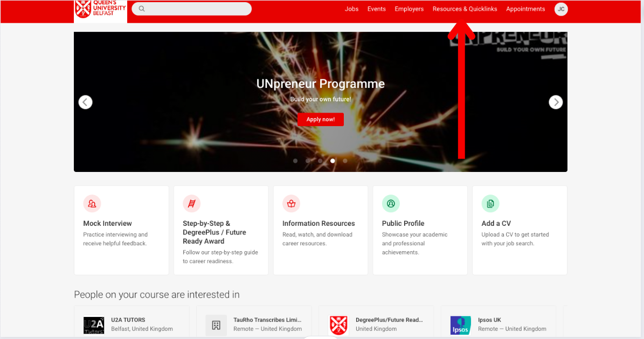Select the last carousel indicator dot

(x=345, y=161)
